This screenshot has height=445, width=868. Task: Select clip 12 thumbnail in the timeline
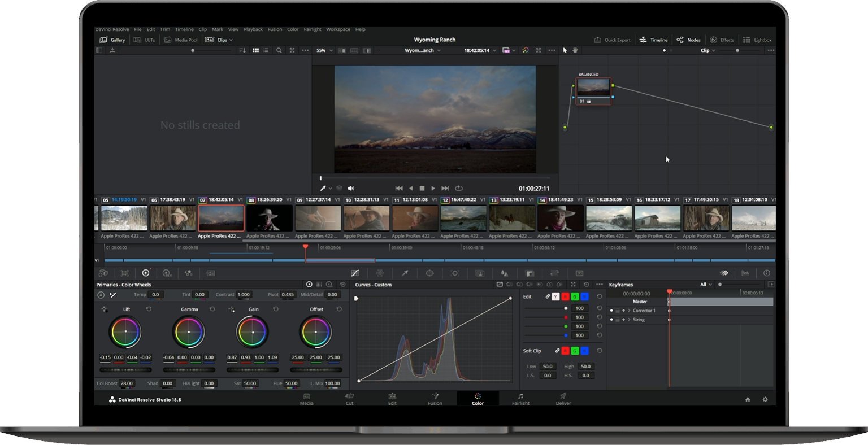(463, 219)
